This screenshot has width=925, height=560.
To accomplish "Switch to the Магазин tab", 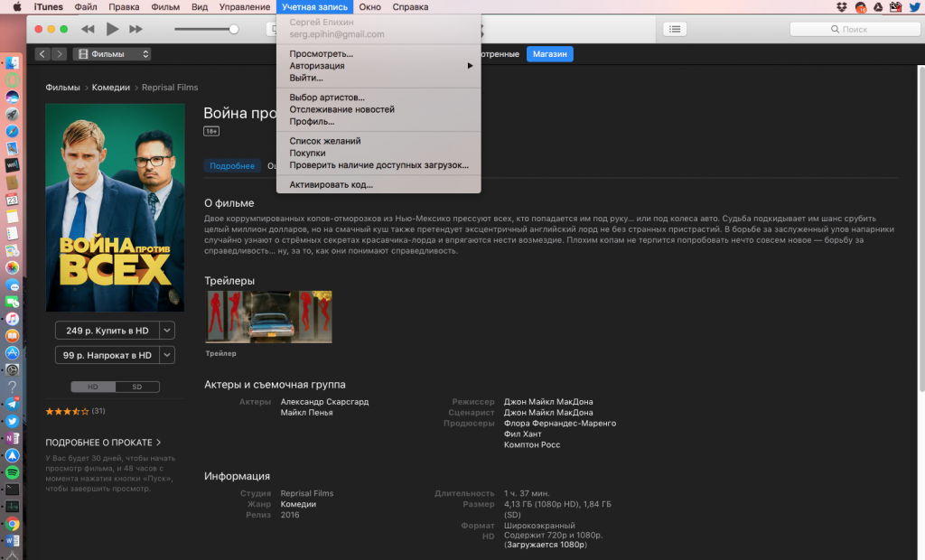I will coord(549,54).
